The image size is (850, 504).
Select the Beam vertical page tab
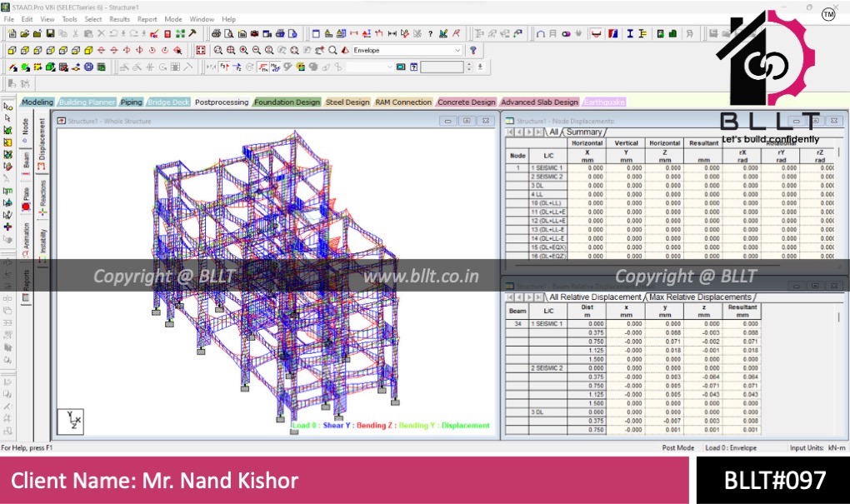click(26, 162)
